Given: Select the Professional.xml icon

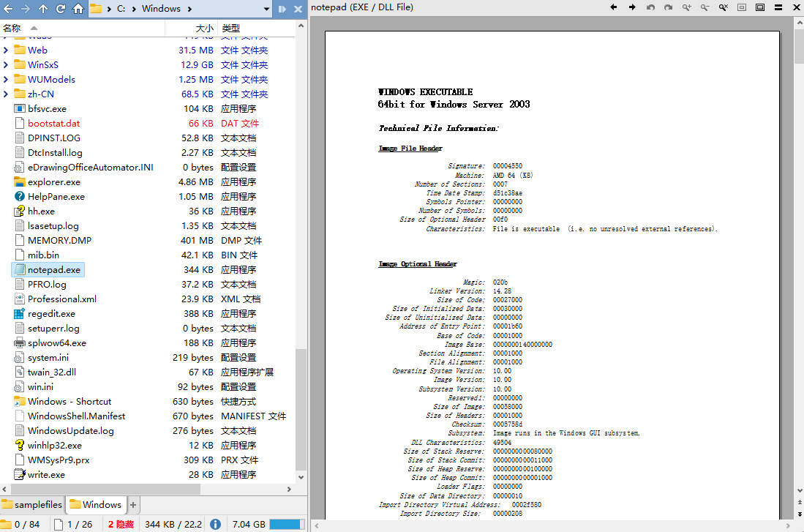Looking at the screenshot, I should 20,299.
